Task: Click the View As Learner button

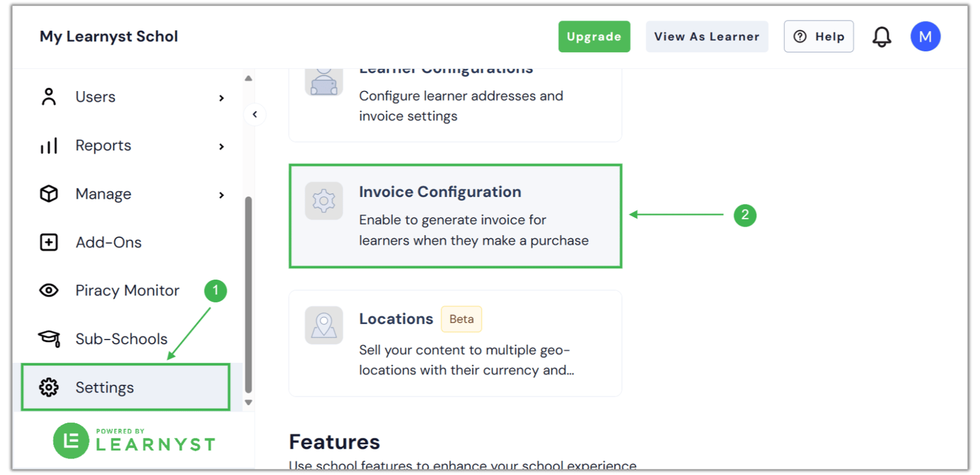Action: coord(707,36)
